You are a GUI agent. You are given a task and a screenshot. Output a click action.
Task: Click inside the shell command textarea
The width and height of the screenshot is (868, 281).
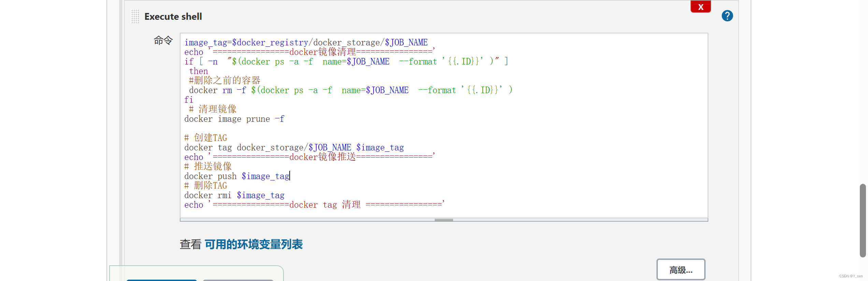coord(444,125)
